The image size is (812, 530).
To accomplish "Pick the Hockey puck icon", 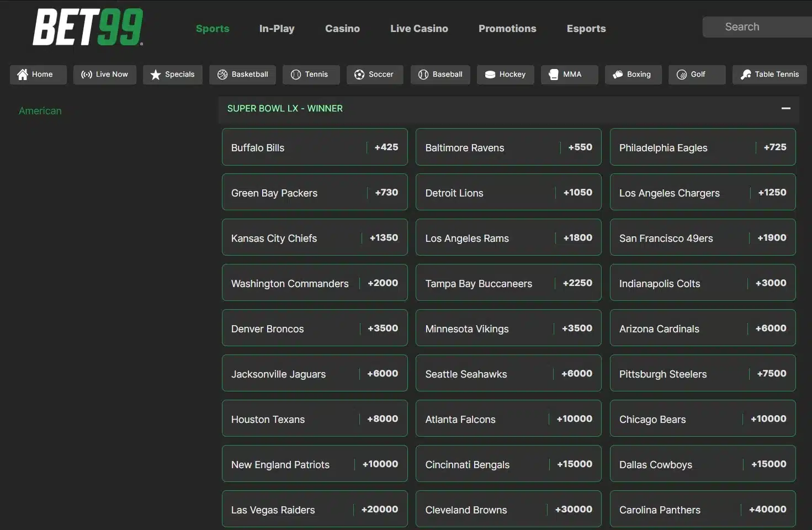I will (490, 75).
